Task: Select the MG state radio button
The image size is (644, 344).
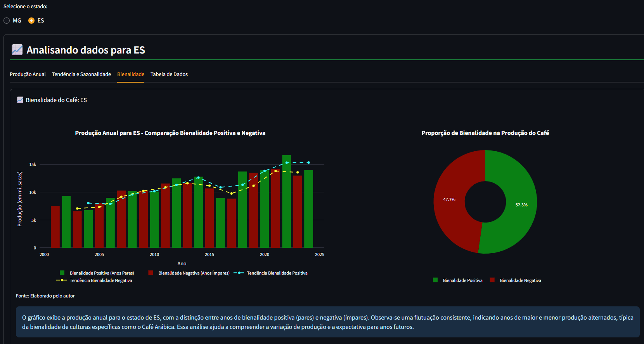Action: tap(7, 21)
